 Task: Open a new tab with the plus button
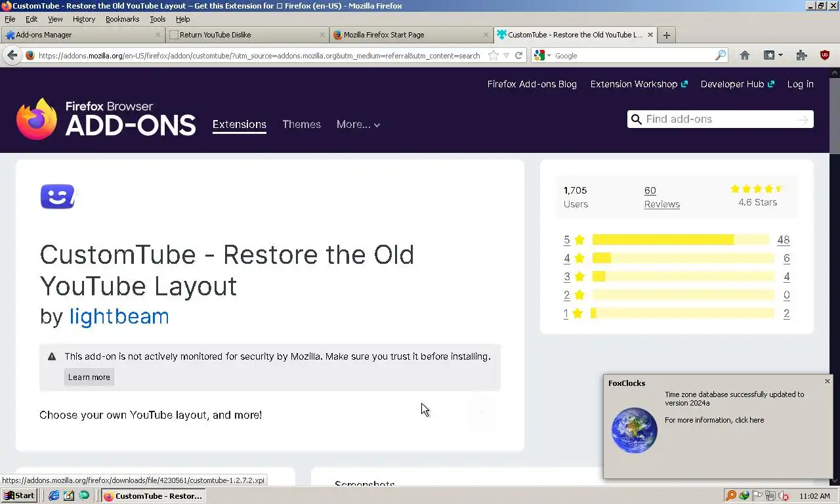666,35
